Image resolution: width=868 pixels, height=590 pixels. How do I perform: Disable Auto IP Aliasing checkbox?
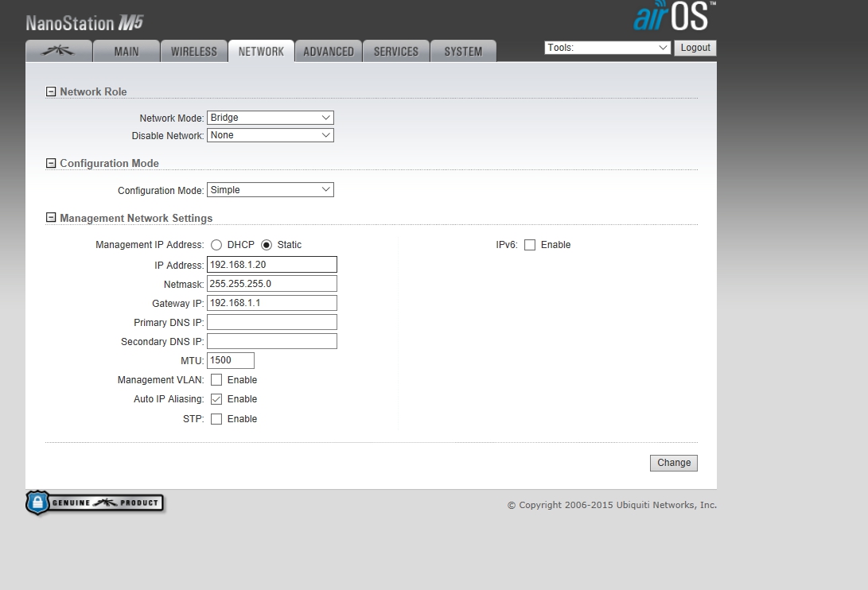click(216, 399)
